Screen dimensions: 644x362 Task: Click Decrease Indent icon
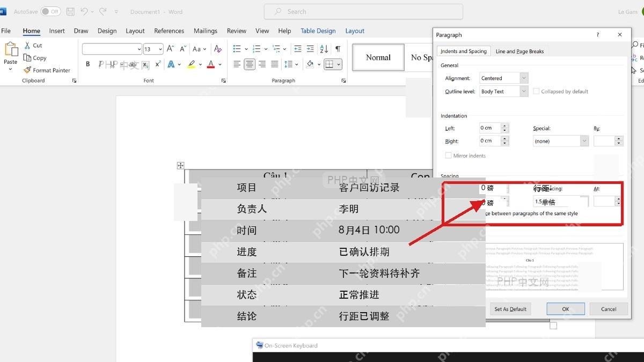click(297, 49)
